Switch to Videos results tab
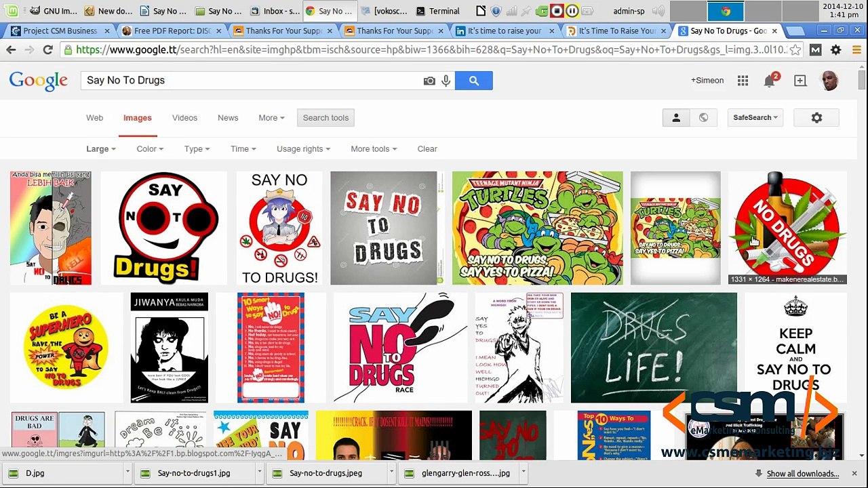Screen dimensions: 868x488 184,117
